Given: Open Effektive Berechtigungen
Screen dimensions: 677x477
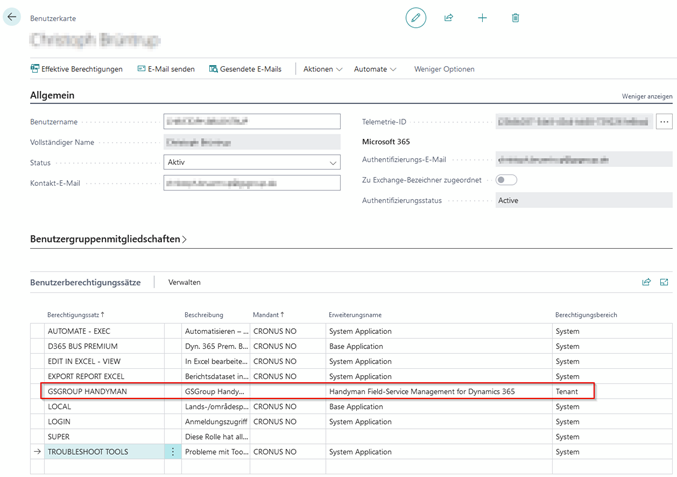Looking at the screenshot, I should click(x=77, y=69).
